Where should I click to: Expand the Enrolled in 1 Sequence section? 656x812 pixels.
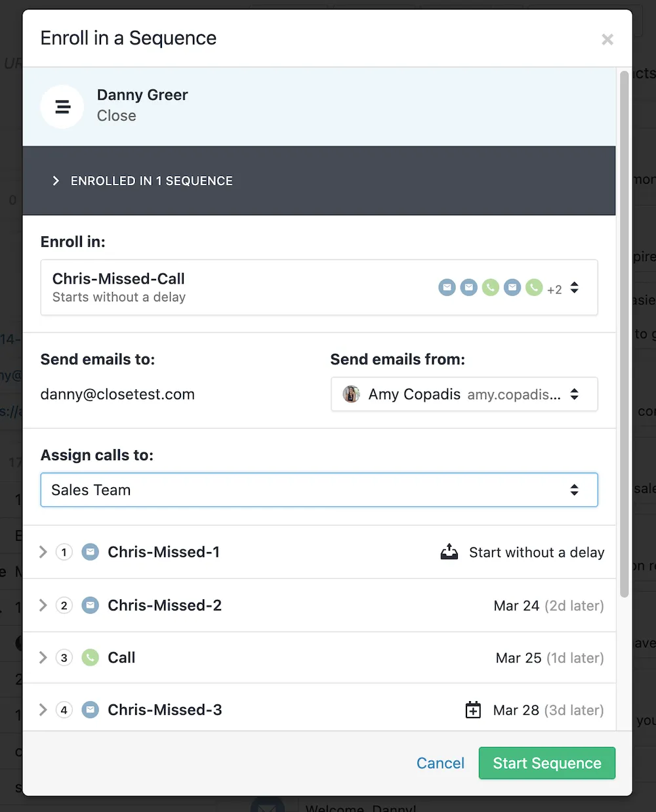click(x=56, y=181)
